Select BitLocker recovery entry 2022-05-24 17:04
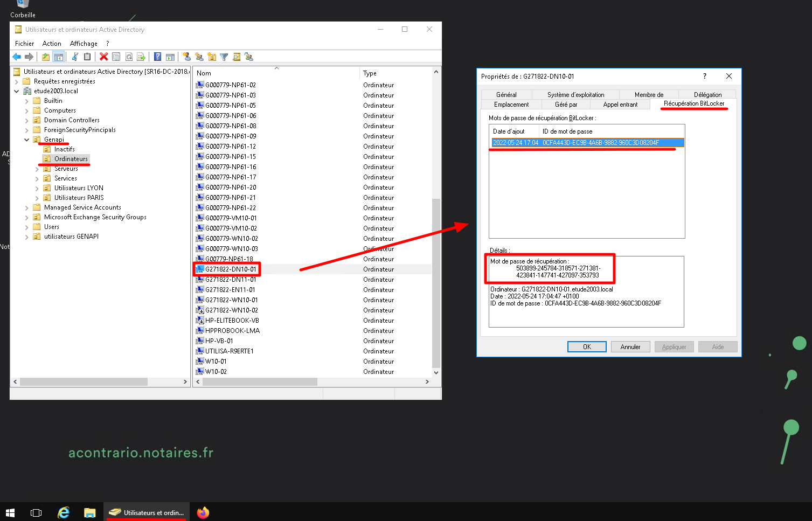This screenshot has height=521, width=812. coord(587,143)
